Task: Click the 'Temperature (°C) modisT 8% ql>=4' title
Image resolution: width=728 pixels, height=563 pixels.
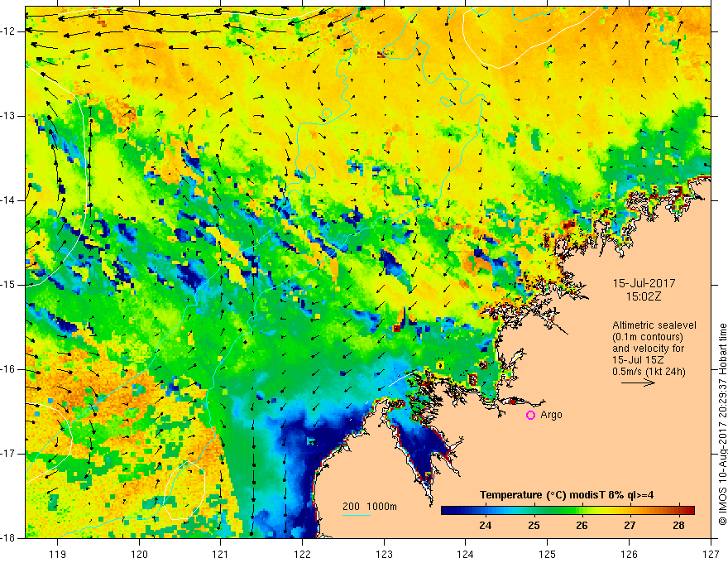Action: [567, 495]
